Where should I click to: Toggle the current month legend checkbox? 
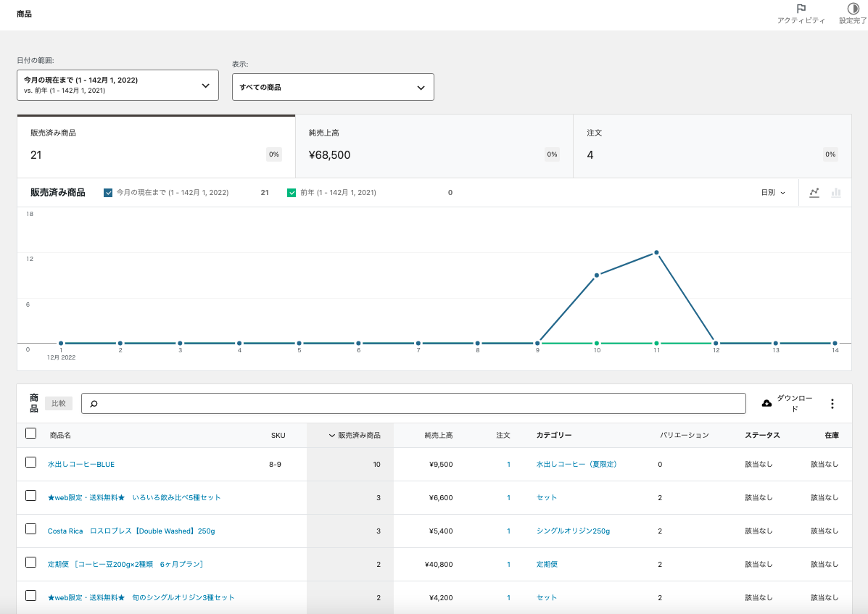click(x=109, y=193)
